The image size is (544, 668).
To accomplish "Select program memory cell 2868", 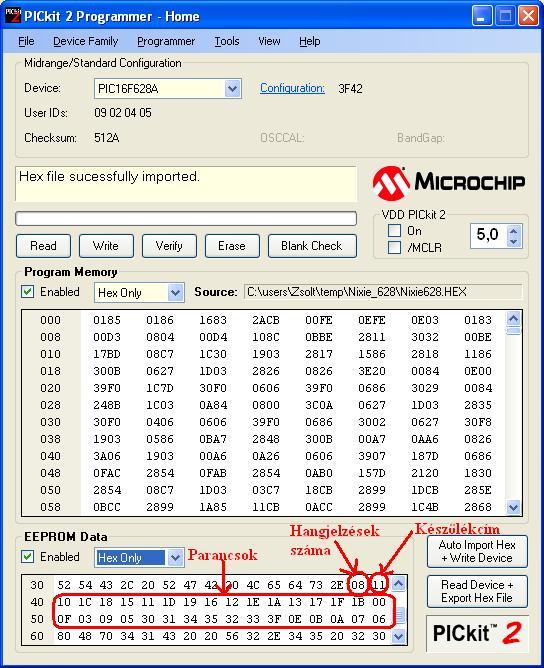I will (x=478, y=507).
